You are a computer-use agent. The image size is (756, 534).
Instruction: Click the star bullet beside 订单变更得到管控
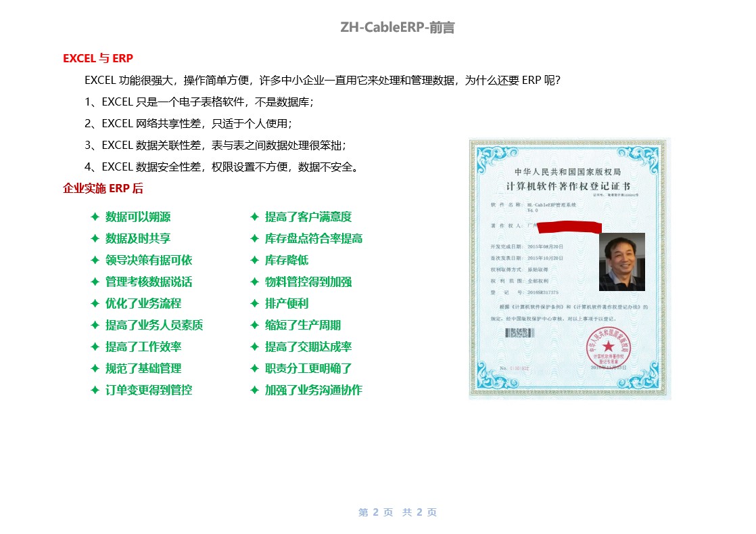point(95,391)
